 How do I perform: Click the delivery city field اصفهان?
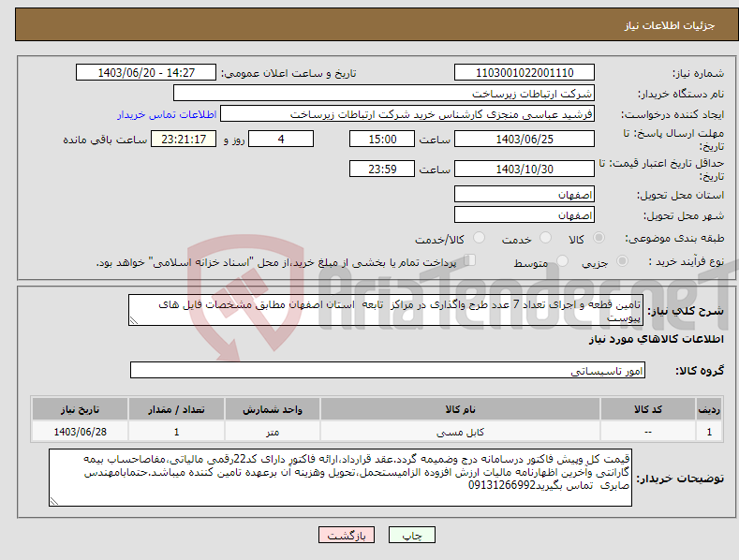tap(525, 215)
